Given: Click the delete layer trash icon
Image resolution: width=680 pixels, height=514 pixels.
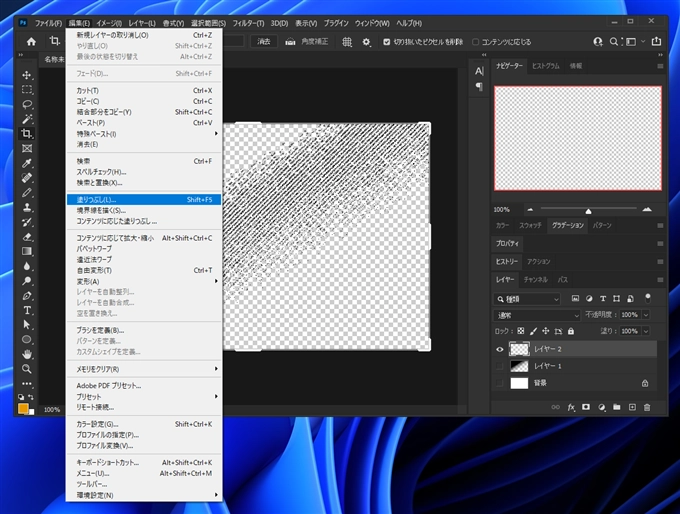Looking at the screenshot, I should pyautogui.click(x=647, y=407).
